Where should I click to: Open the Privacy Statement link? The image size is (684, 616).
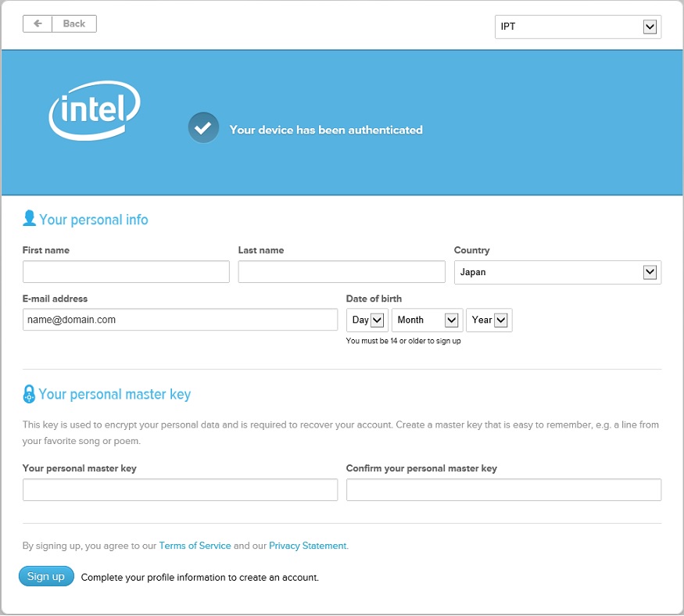(x=307, y=546)
